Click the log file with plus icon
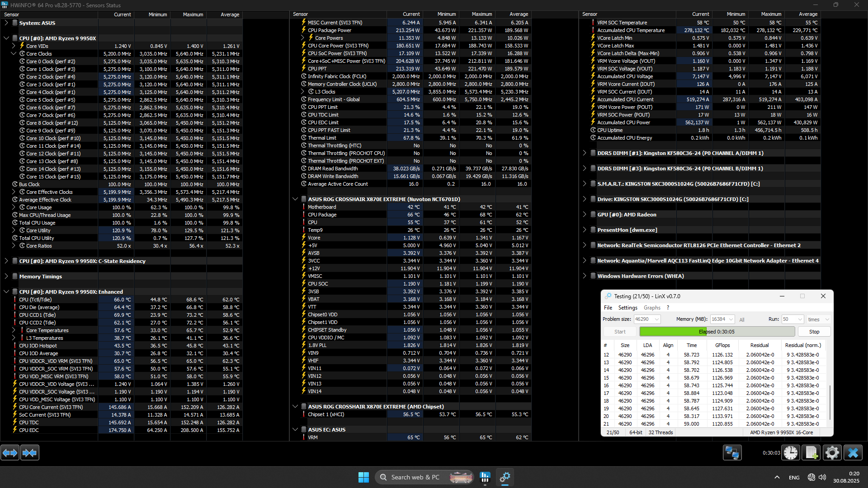This screenshot has height=488, width=868. (811, 452)
